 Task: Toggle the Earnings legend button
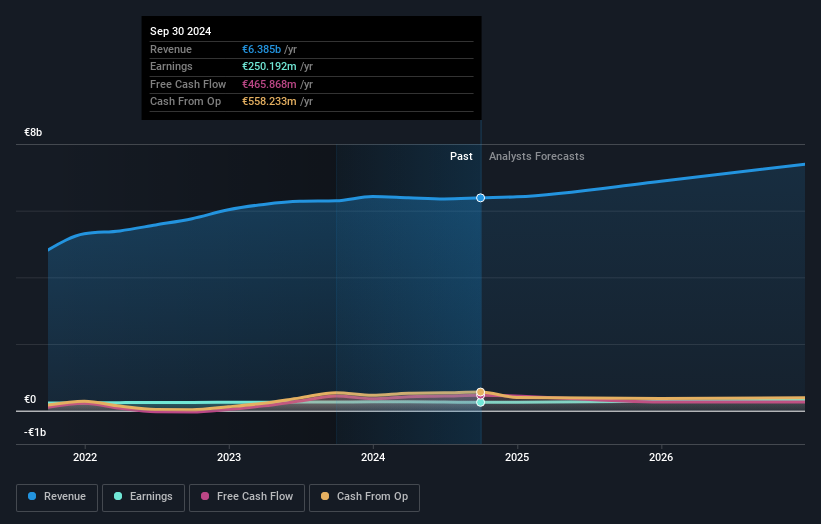coord(143,497)
